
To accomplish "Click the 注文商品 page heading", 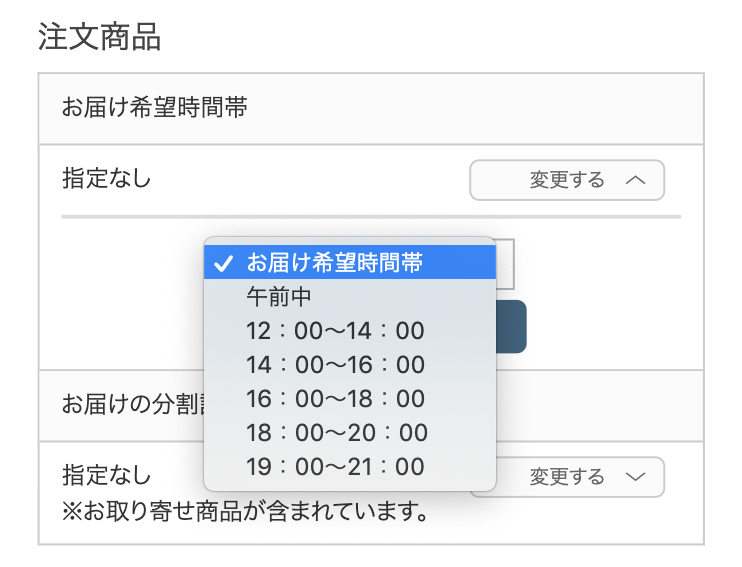I will click(x=99, y=36).
